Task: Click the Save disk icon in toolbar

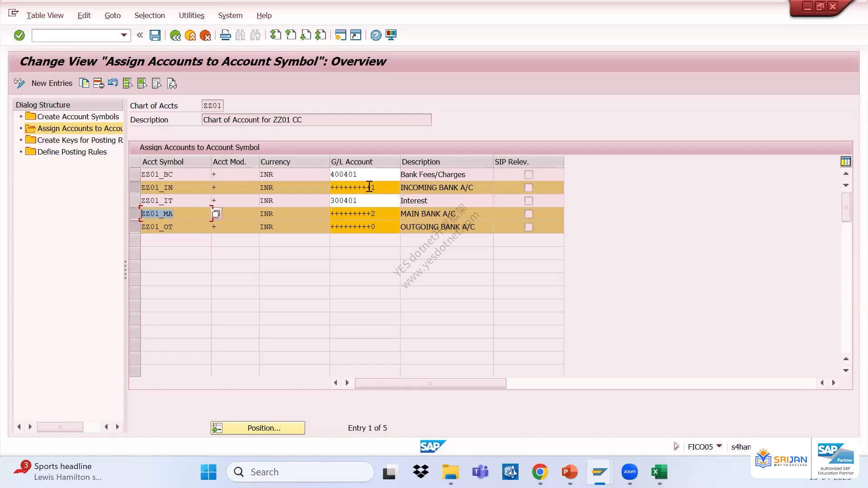Action: pos(155,35)
